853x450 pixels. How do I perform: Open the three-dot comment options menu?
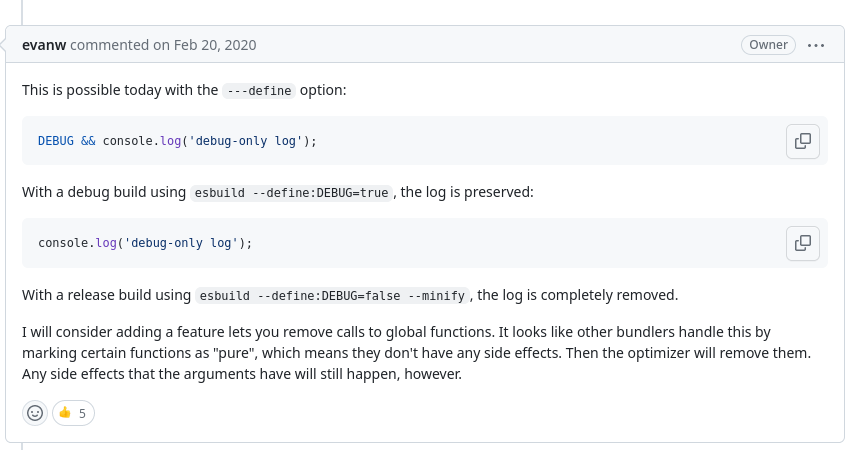click(815, 45)
